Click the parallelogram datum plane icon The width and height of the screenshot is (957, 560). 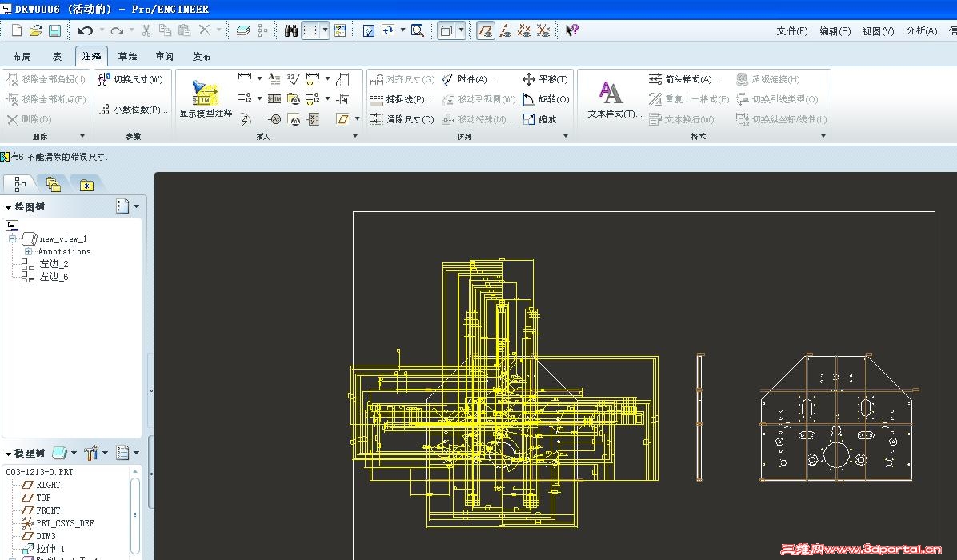342,119
